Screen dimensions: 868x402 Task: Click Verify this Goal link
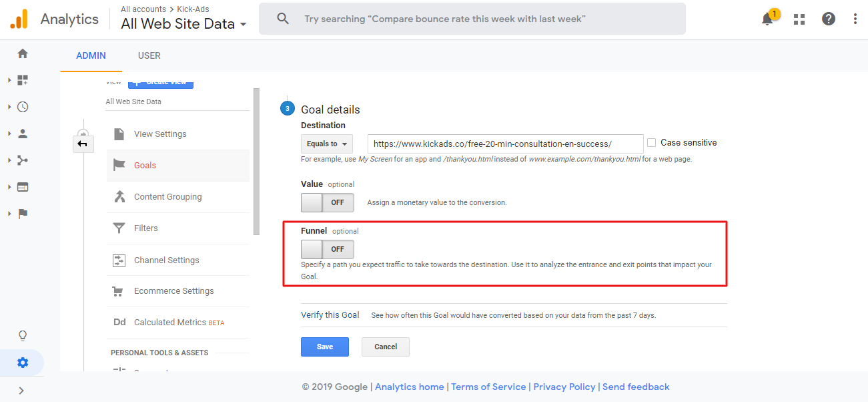330,315
